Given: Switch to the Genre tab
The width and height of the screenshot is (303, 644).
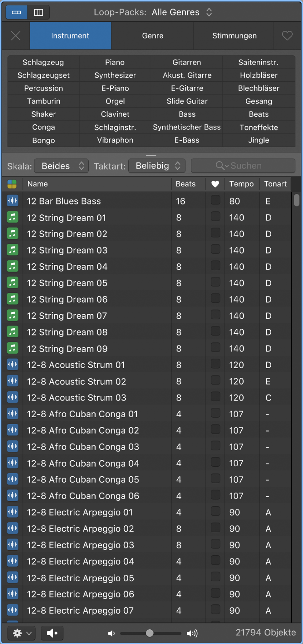Looking at the screenshot, I should [152, 36].
